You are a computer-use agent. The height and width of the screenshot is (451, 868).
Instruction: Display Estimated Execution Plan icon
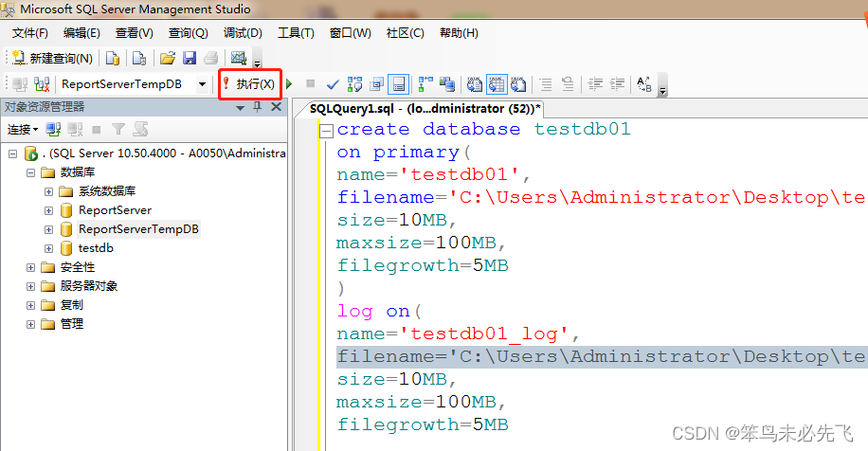pos(354,84)
